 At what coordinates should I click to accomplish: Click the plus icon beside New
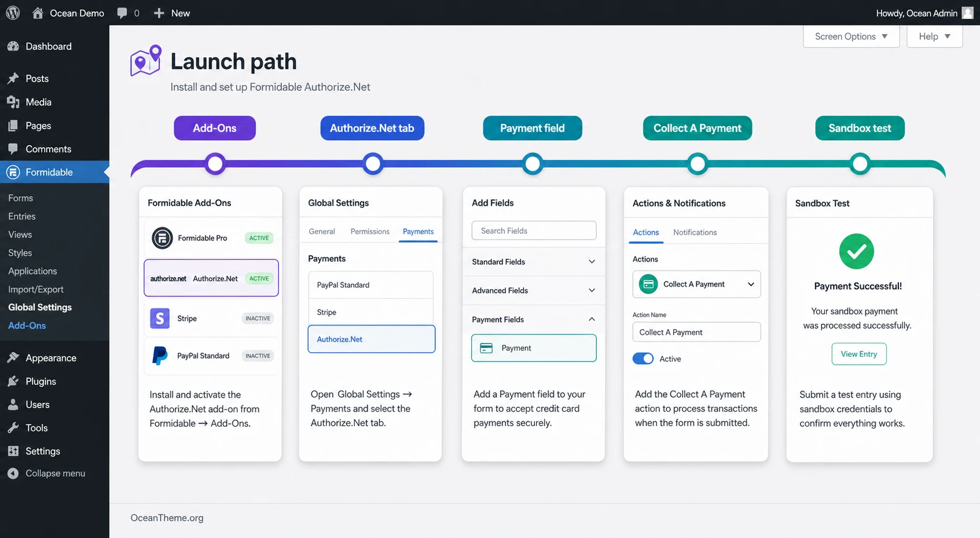tap(159, 13)
